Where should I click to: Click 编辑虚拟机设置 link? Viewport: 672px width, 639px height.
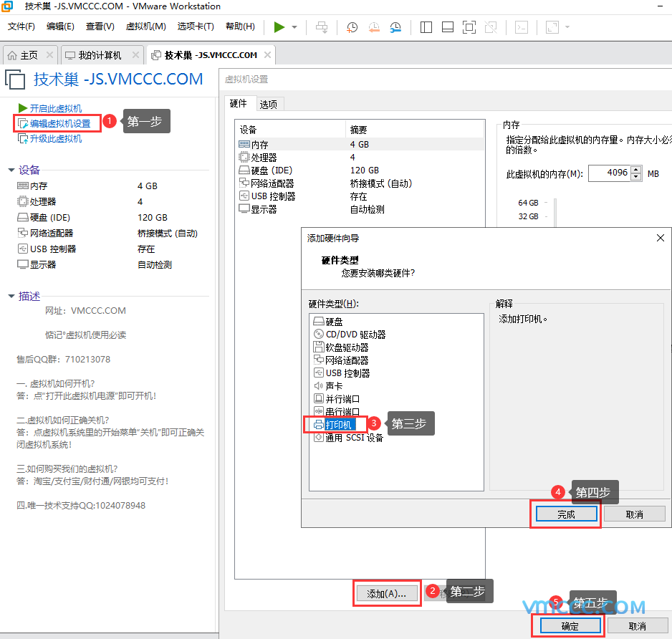pyautogui.click(x=60, y=123)
